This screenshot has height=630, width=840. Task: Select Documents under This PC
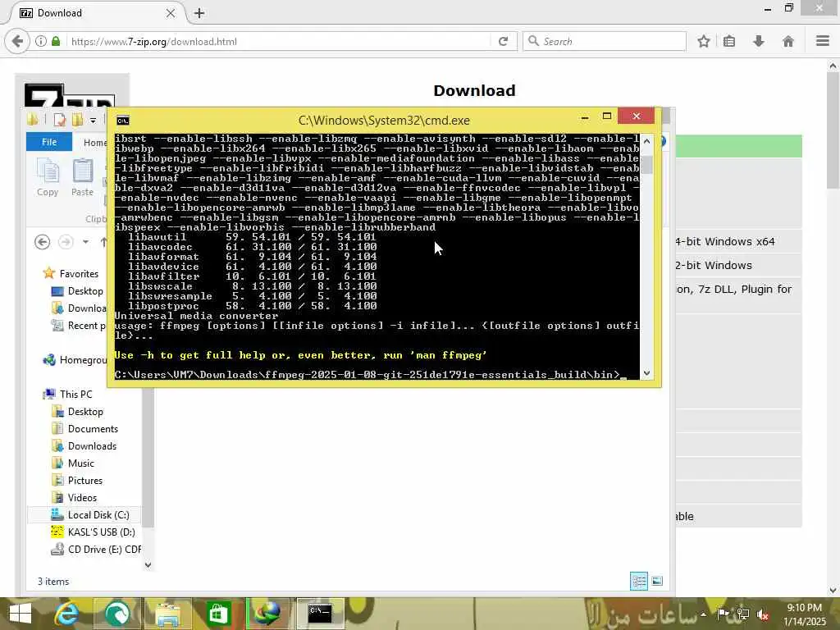84,428
